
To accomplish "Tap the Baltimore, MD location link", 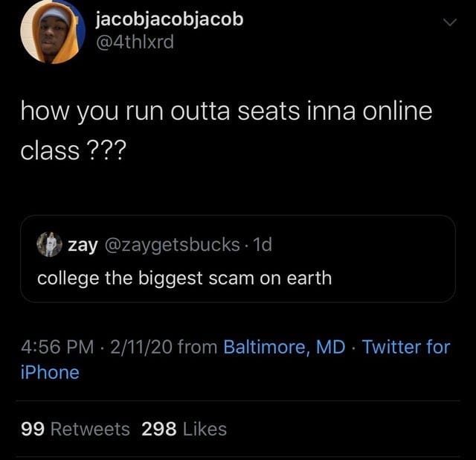I will pyautogui.click(x=284, y=347).
